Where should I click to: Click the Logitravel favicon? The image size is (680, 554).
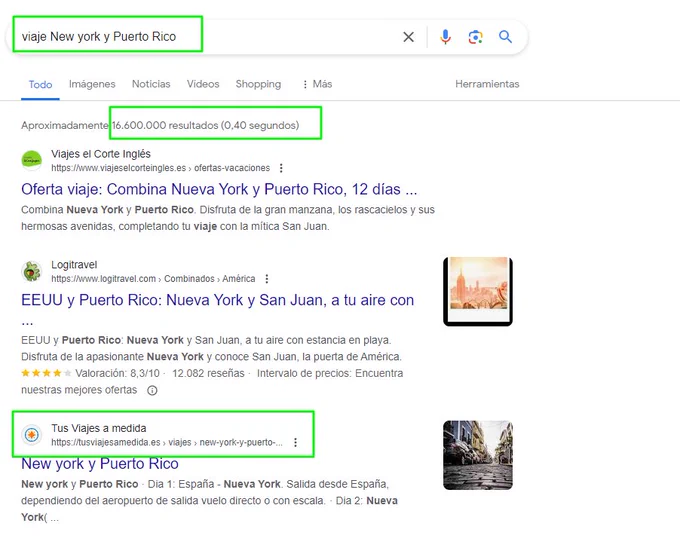(x=32, y=271)
